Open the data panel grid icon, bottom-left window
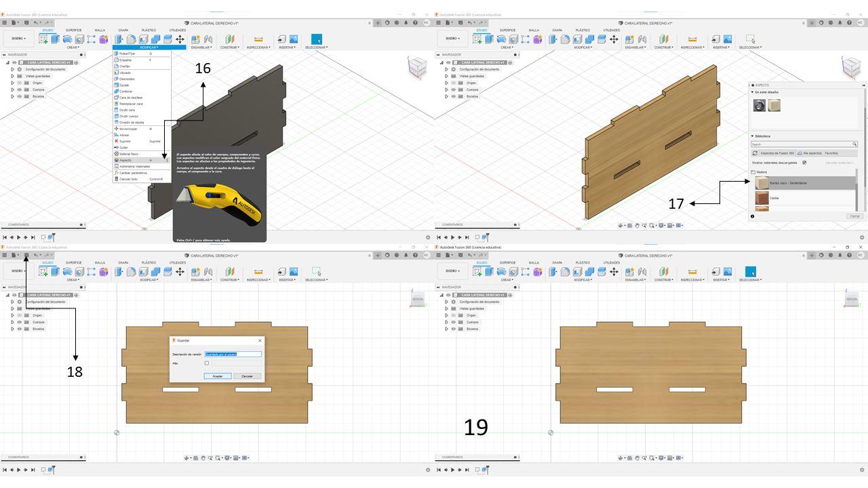This screenshot has width=868, height=488. [x=5, y=255]
